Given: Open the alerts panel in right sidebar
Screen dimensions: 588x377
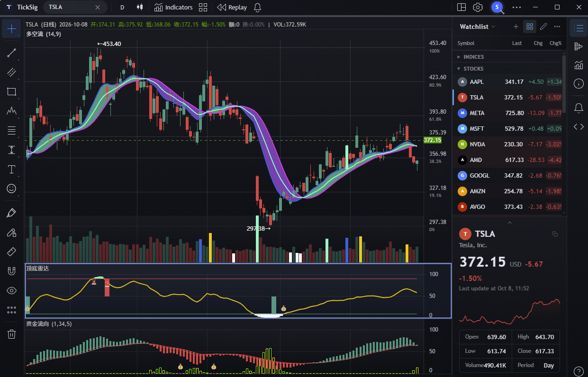Looking at the screenshot, I should point(579,108).
